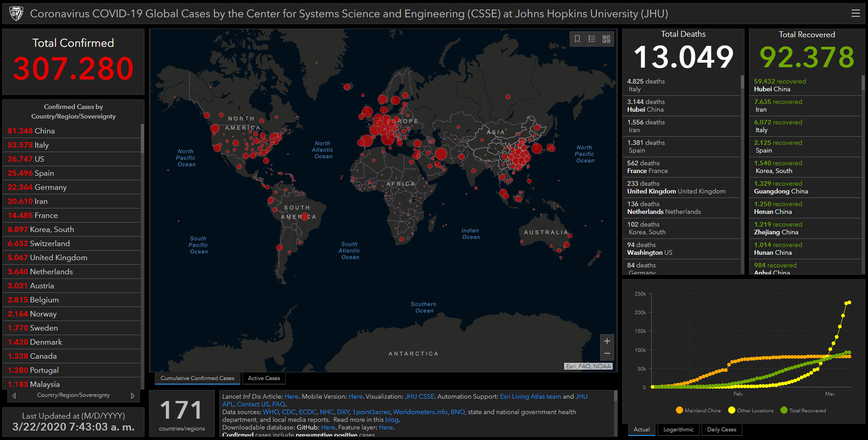Image resolution: width=868 pixels, height=440 pixels.
Task: Toggle Other Locations series in chart legend
Action: (x=750, y=410)
